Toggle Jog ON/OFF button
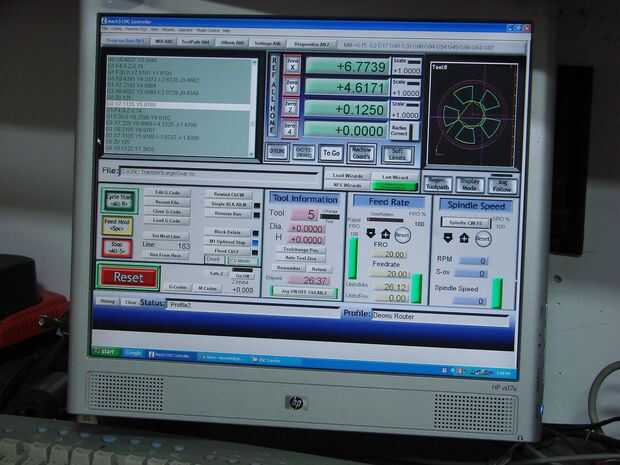 point(304,292)
